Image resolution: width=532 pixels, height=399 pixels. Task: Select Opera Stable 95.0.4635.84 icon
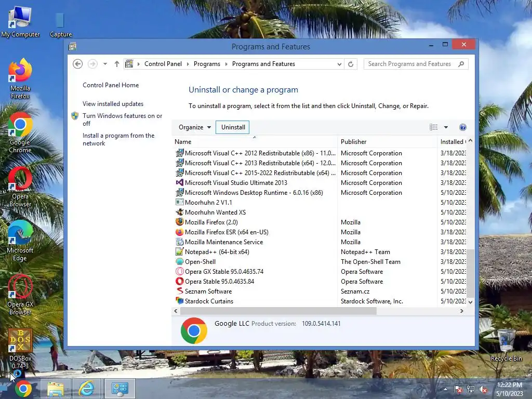[x=179, y=281]
